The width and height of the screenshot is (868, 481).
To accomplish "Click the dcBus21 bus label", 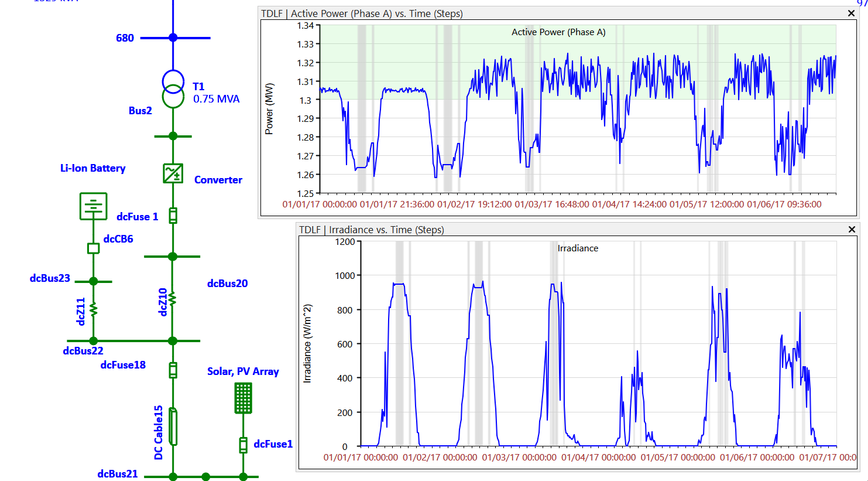I will point(118,474).
